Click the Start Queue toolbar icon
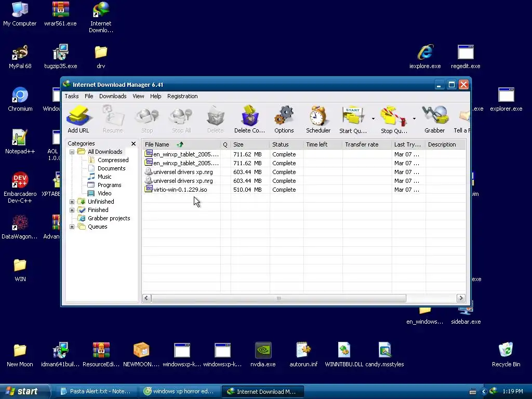Viewport: 532px width, 399px height. coord(353,119)
